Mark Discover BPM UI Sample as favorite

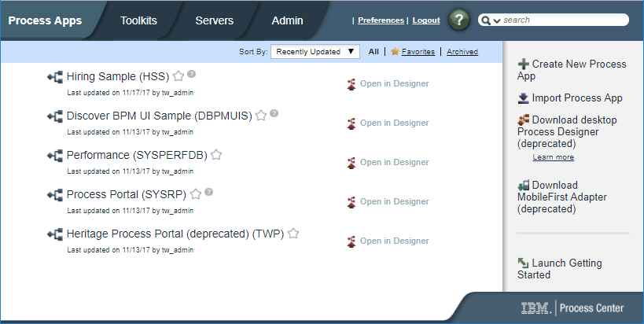[x=261, y=116]
